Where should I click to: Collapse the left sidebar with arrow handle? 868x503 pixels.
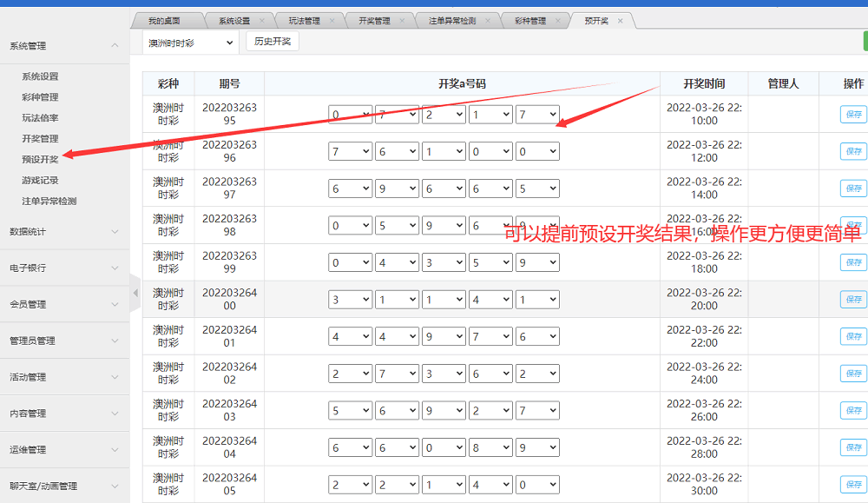coord(135,293)
